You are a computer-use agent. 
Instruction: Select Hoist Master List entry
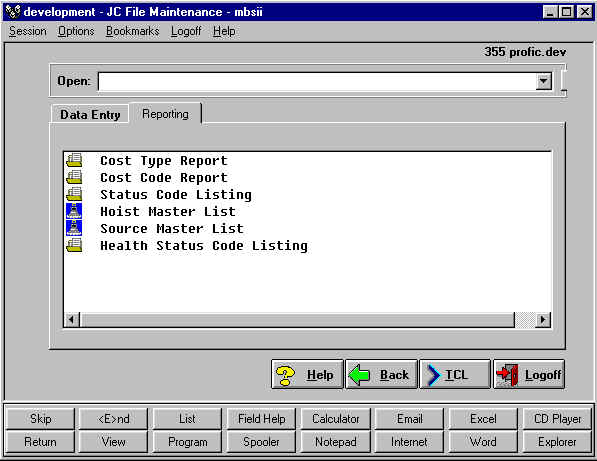[x=168, y=211]
